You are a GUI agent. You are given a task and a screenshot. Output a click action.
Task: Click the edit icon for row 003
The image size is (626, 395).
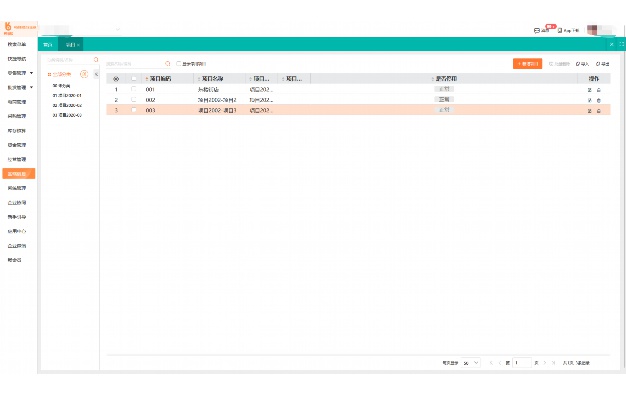[589, 111]
